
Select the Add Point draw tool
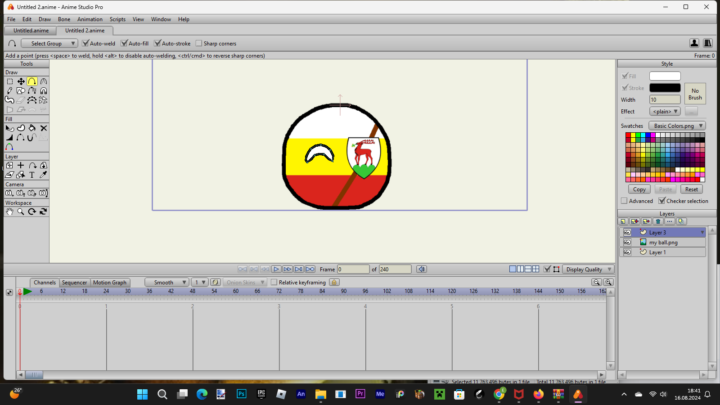pos(32,81)
